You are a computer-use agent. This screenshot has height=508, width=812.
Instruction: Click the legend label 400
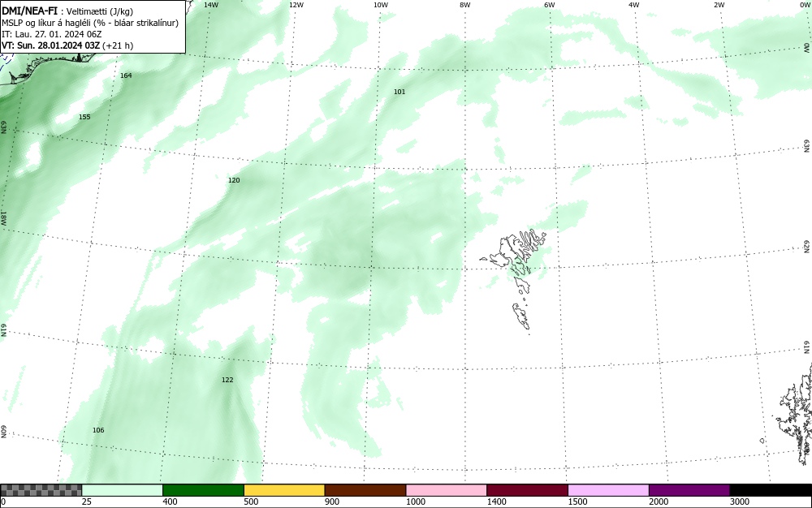click(x=170, y=502)
